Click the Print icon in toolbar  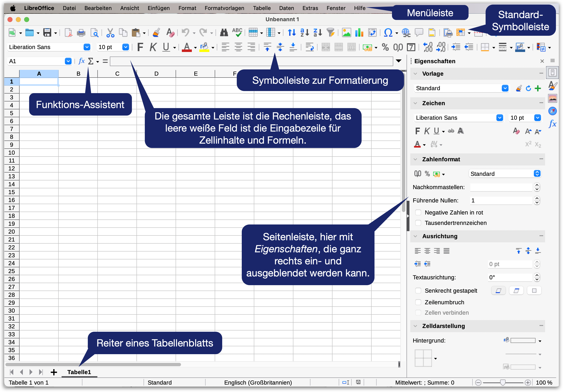81,33
